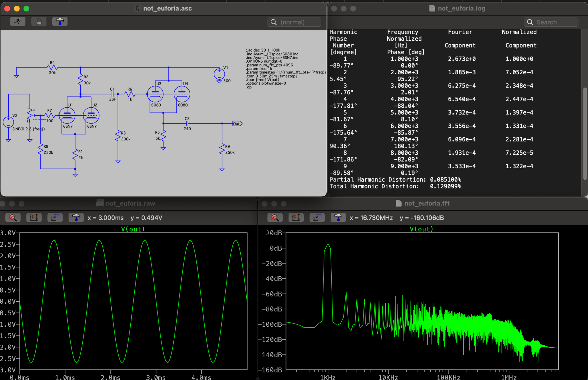Viewport: 588px width, 380px height.
Task: Select resistor R2 30k symbol
Action: [x=80, y=80]
